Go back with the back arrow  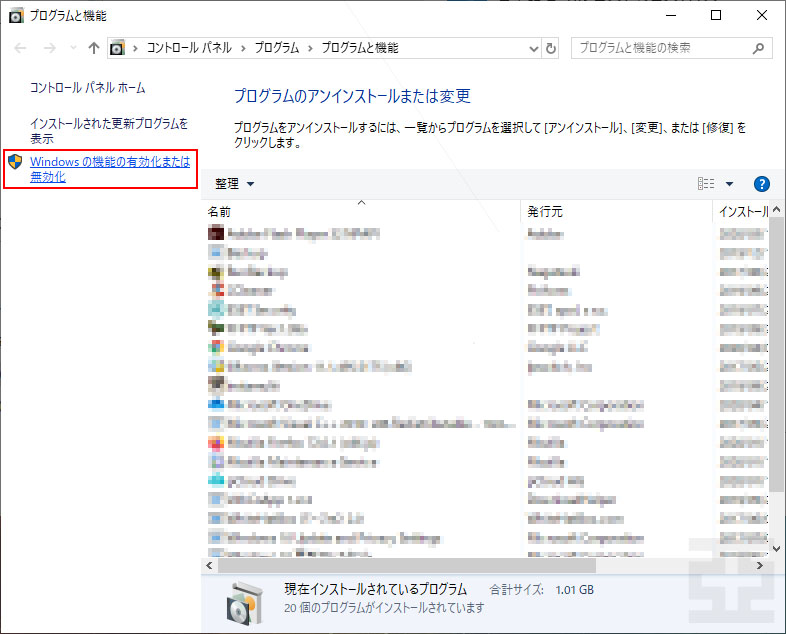click(21, 48)
